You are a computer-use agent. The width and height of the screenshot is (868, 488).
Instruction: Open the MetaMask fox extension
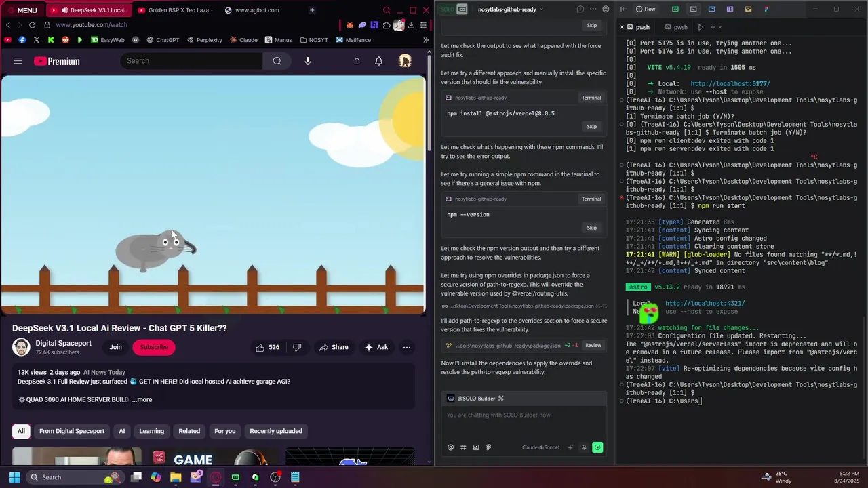point(350,25)
